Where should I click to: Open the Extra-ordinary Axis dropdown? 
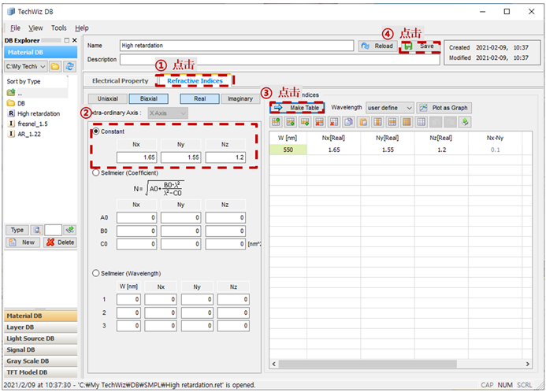(168, 113)
